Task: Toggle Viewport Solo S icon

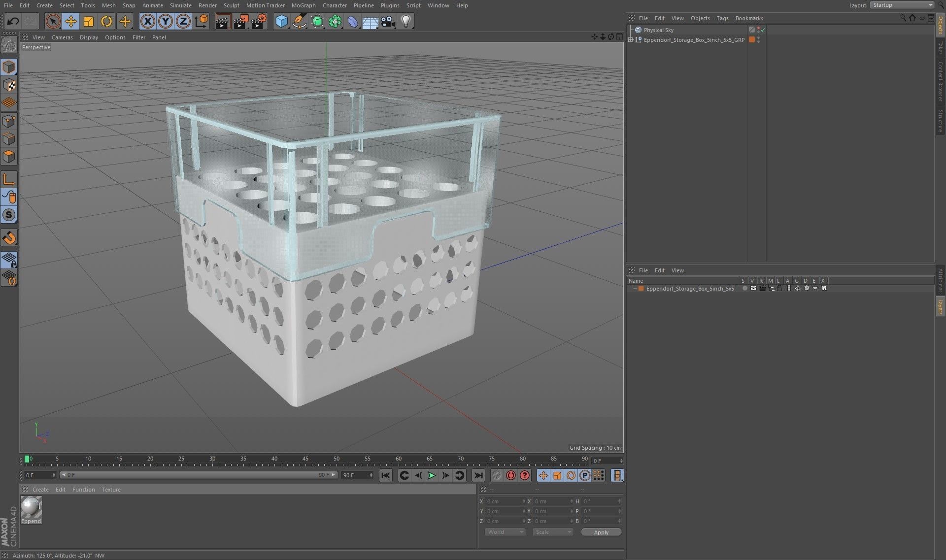Action: click(x=9, y=215)
